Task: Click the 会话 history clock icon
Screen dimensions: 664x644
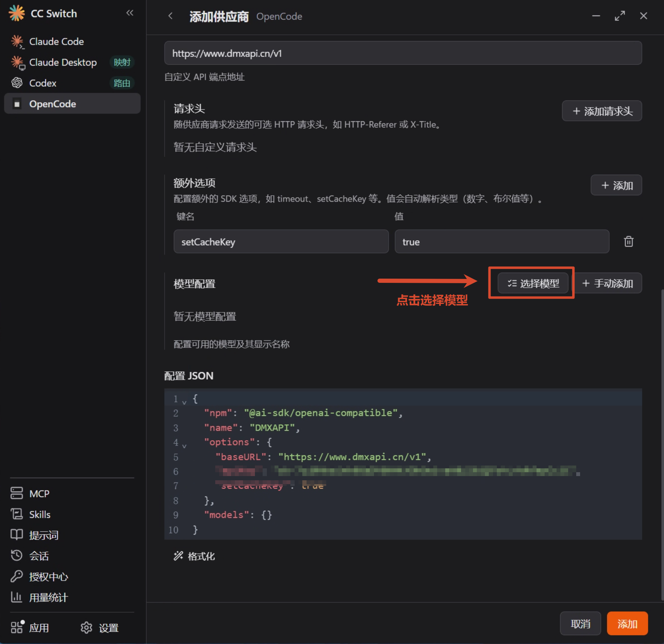Action: (x=17, y=555)
